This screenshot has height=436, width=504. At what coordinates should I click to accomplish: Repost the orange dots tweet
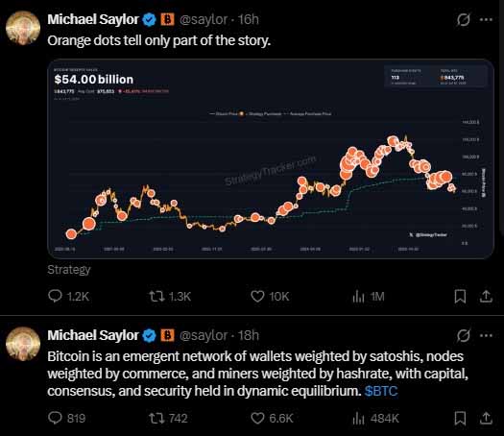click(170, 296)
